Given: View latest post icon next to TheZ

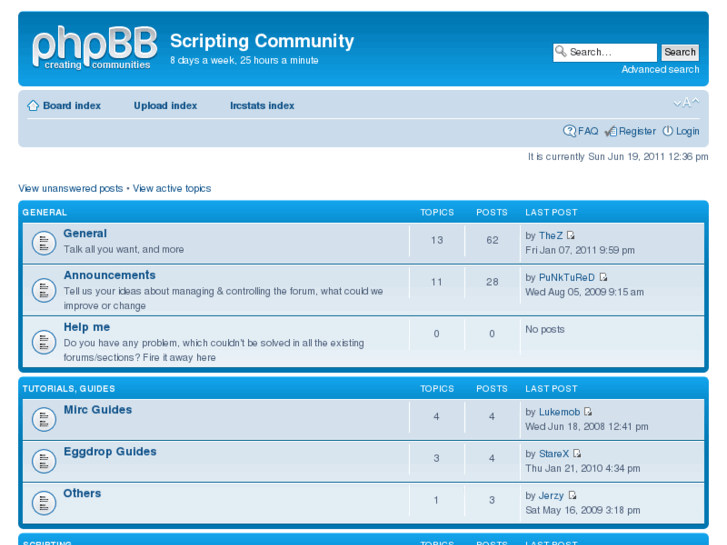Looking at the screenshot, I should [571, 236].
